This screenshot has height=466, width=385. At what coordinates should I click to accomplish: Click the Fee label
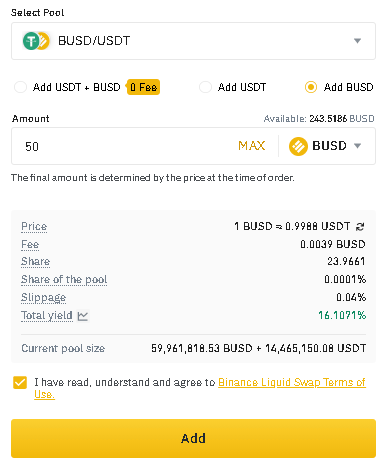click(x=30, y=244)
